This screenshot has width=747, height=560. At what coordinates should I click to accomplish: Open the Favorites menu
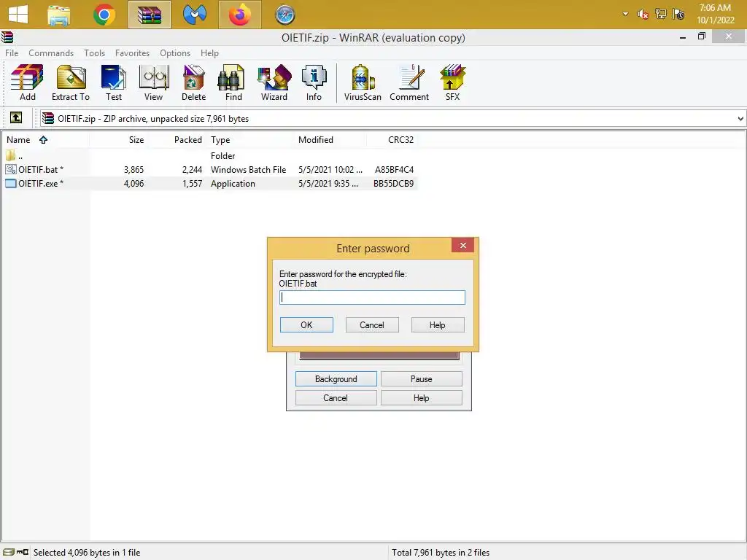coord(132,52)
